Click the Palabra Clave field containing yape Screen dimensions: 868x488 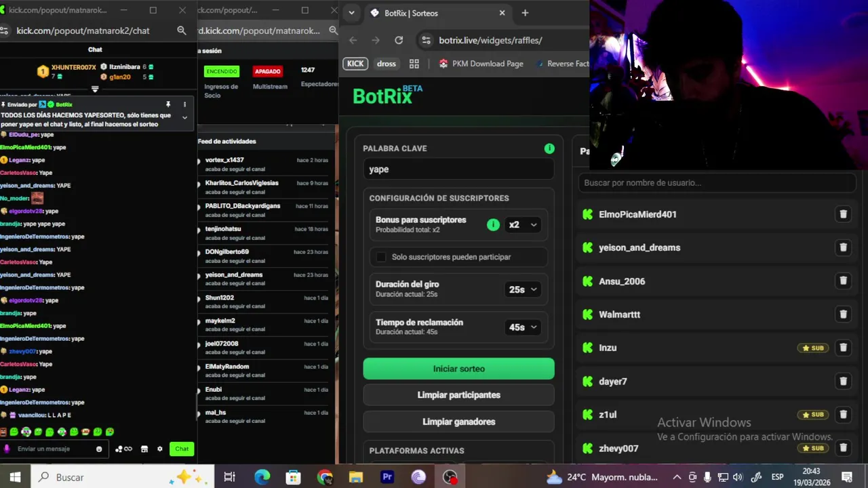click(x=458, y=169)
